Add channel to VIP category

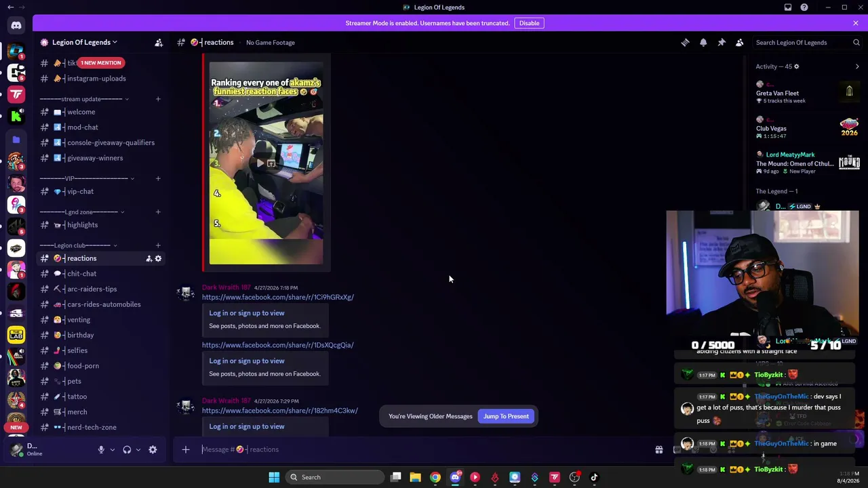tap(158, 178)
